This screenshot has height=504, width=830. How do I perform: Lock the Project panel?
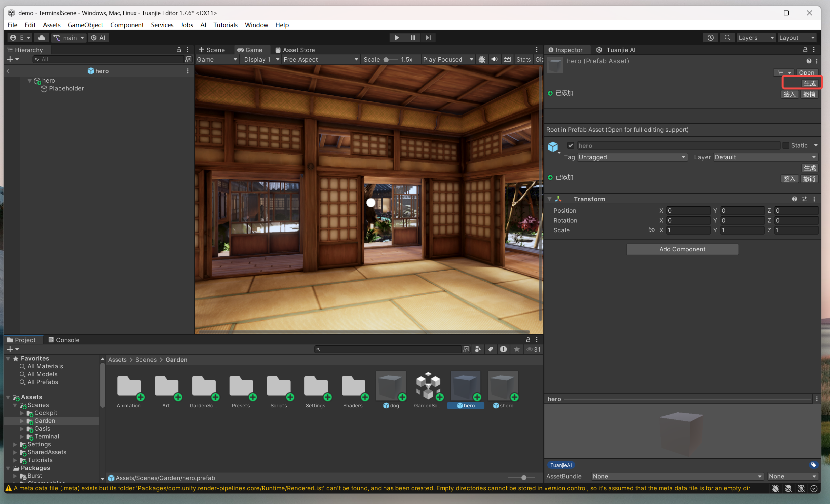(x=528, y=340)
